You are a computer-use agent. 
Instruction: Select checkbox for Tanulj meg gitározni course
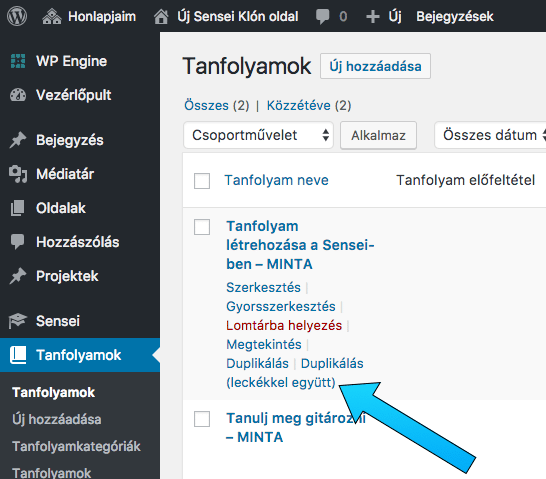202,419
